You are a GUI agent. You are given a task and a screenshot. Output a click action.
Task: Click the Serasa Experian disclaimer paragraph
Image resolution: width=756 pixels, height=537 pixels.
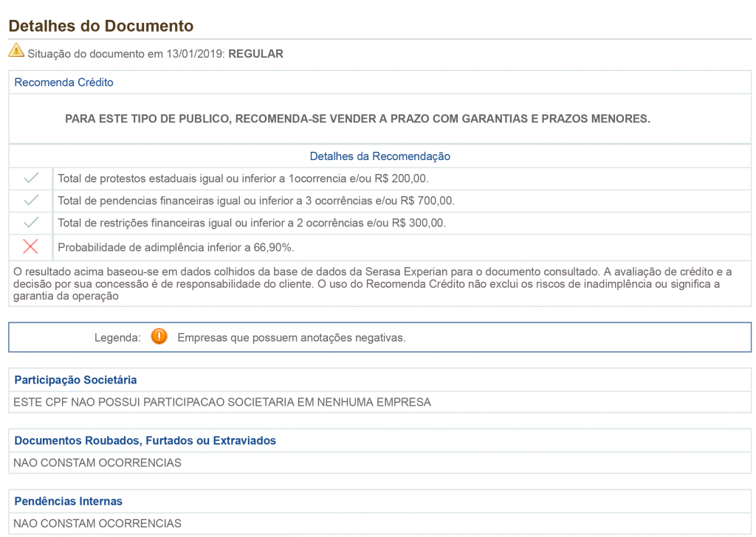(x=372, y=284)
